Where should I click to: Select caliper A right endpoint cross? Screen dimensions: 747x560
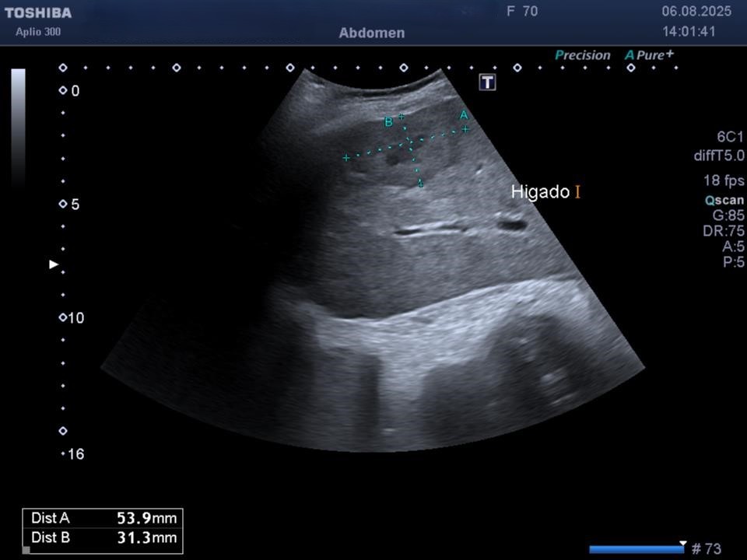pos(465,129)
